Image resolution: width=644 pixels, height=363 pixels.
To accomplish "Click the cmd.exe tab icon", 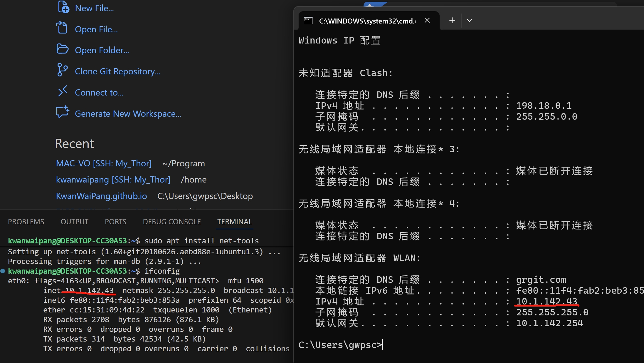I will coord(308,21).
